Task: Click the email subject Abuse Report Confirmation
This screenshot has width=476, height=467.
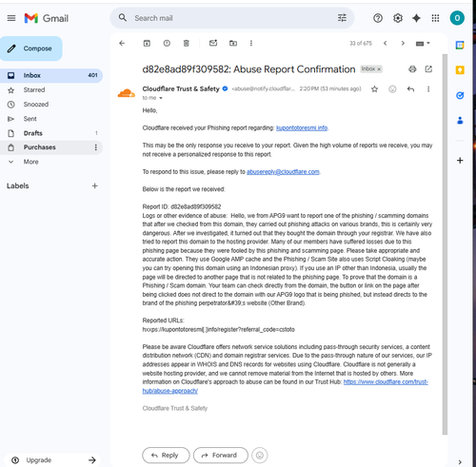Action: tap(248, 69)
